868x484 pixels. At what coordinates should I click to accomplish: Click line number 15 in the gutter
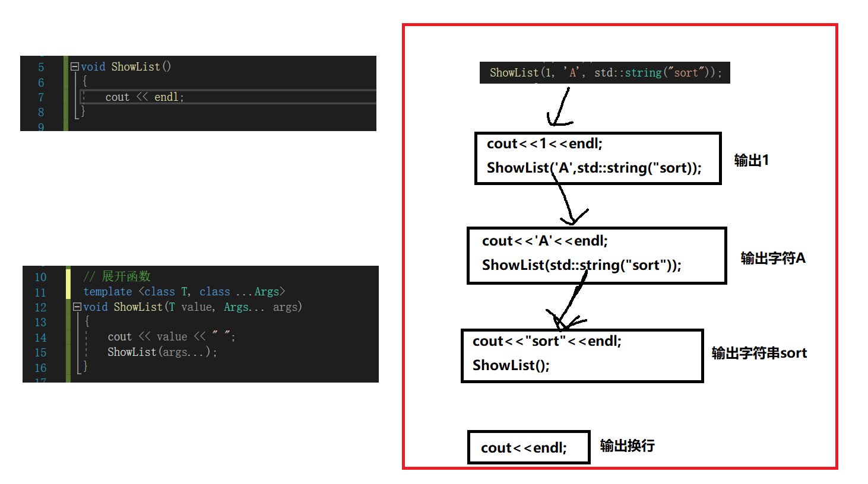click(40, 352)
